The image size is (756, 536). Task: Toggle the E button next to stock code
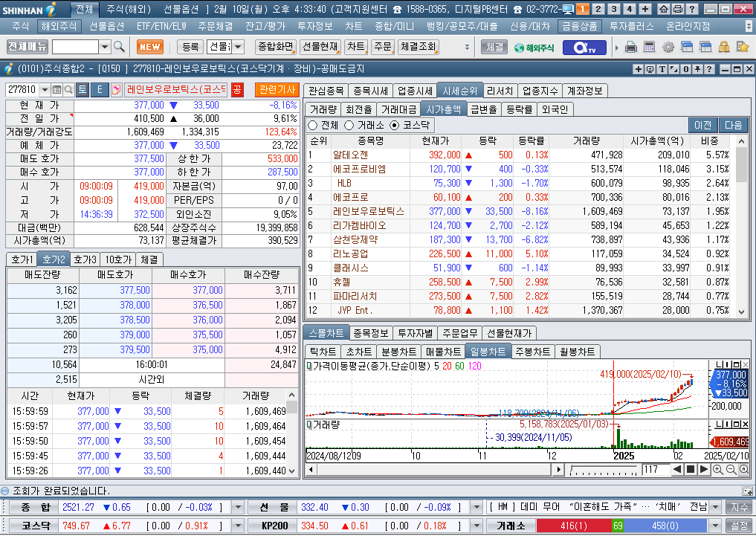[100, 90]
